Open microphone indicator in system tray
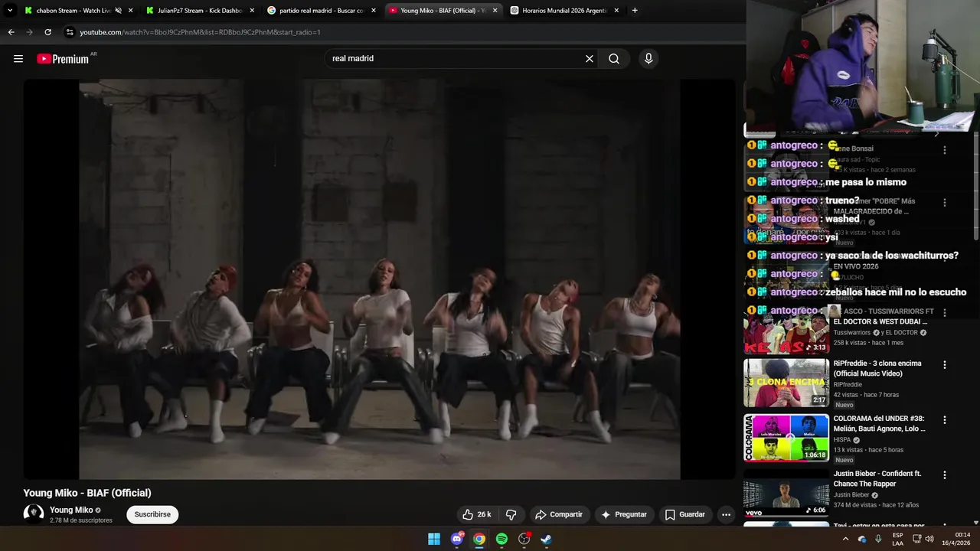The height and width of the screenshot is (551, 980). click(878, 539)
